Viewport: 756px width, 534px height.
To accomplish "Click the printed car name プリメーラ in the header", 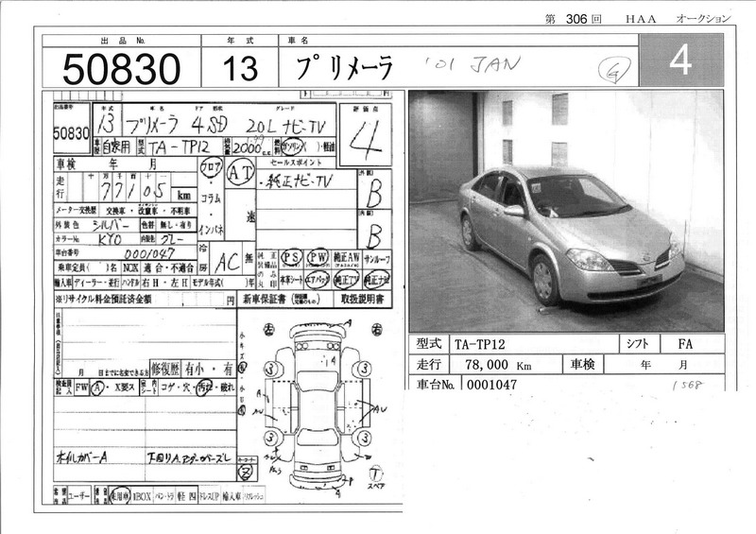I will [x=345, y=67].
